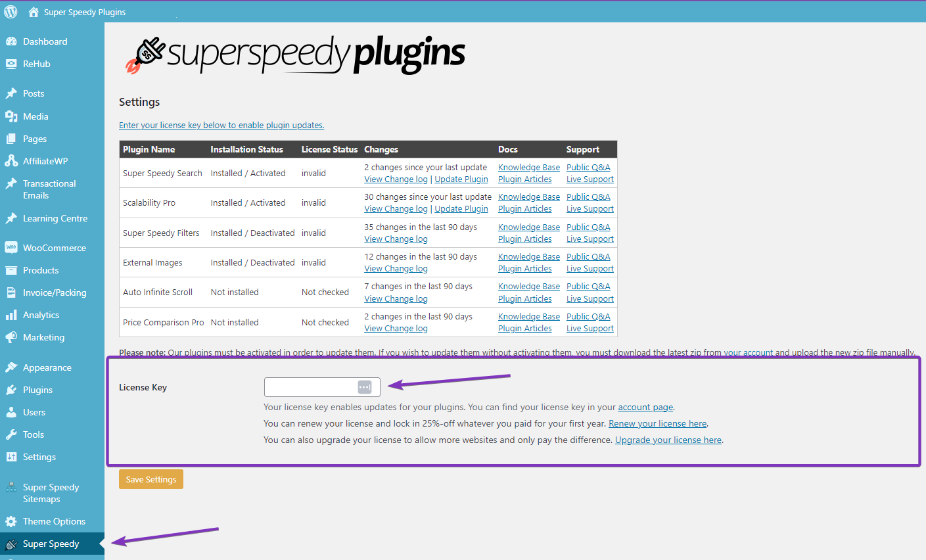Click the Posts pushpin icon
Screen dimensions: 926x560
11,93
